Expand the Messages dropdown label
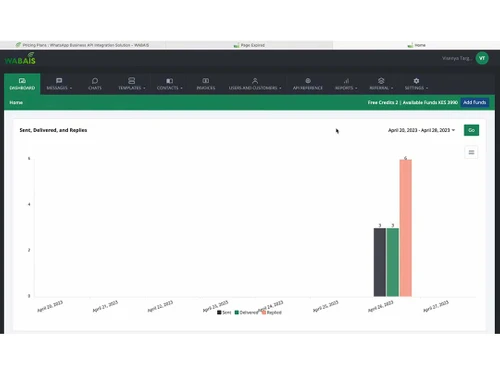This screenshot has width=500, height=375. 59,88
